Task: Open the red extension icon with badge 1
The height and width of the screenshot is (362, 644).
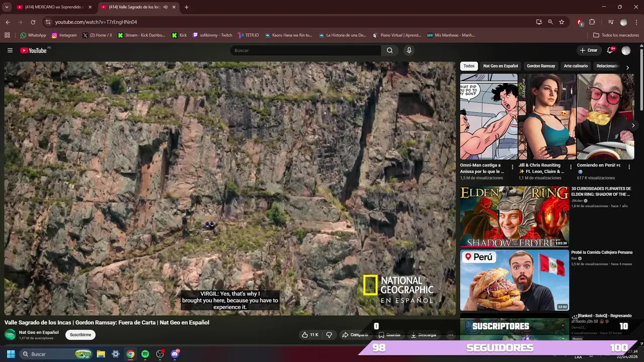Action: pos(580,22)
